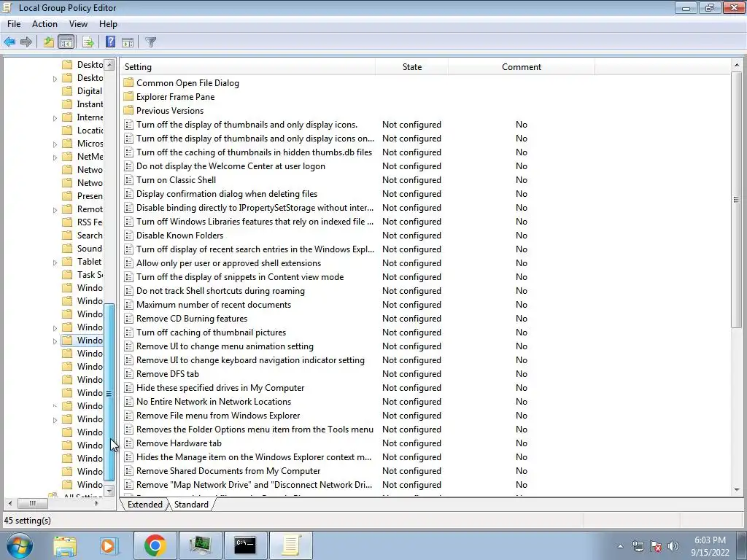This screenshot has height=560, width=747.
Task: Click the policy icon beside Turn on Classic Shell
Action: [128, 180]
